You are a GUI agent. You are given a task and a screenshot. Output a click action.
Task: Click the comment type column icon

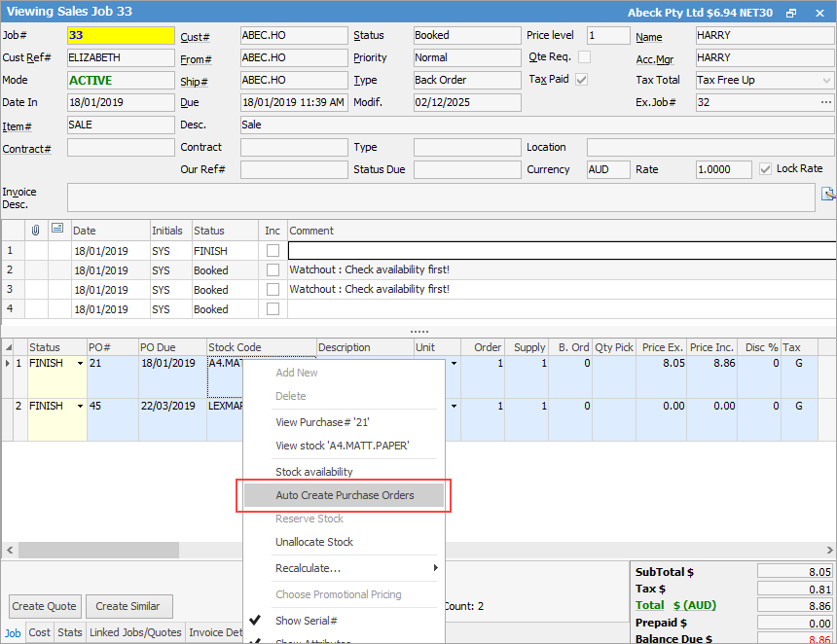pos(58,231)
